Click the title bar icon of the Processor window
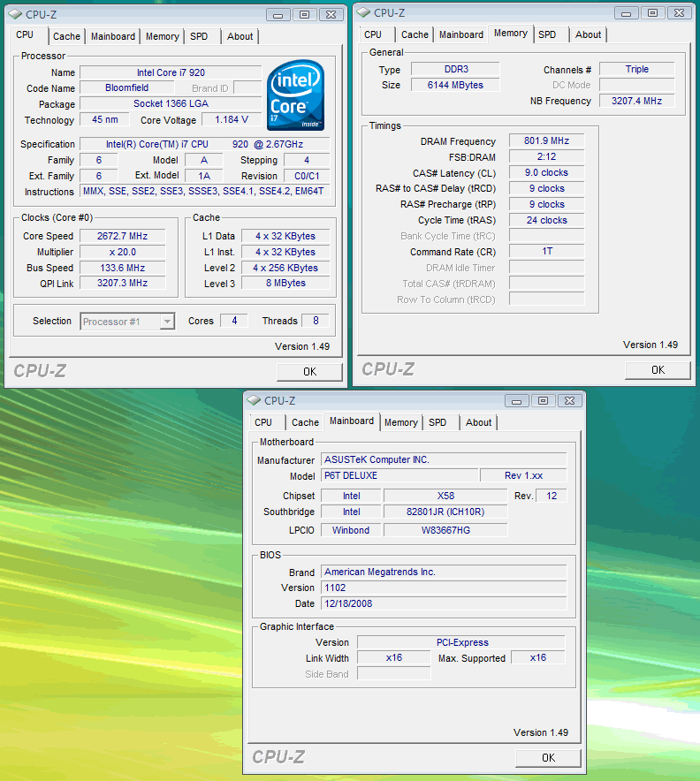Viewport: 700px width, 781px height. coord(14,14)
